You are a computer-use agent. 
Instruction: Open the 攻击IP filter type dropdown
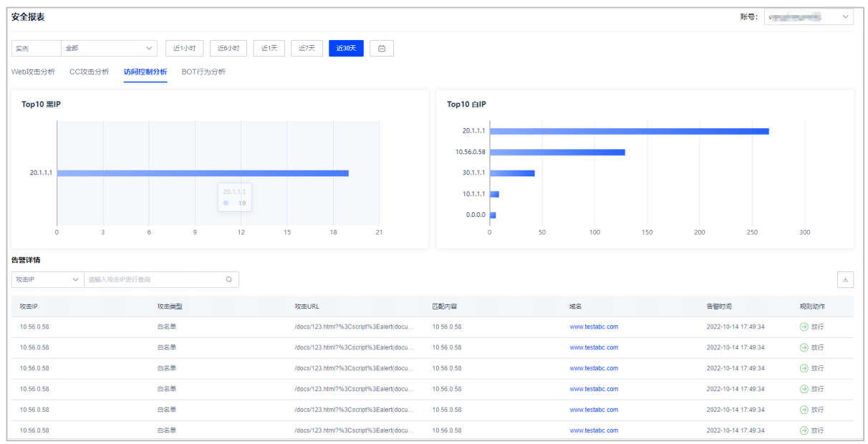tap(48, 279)
